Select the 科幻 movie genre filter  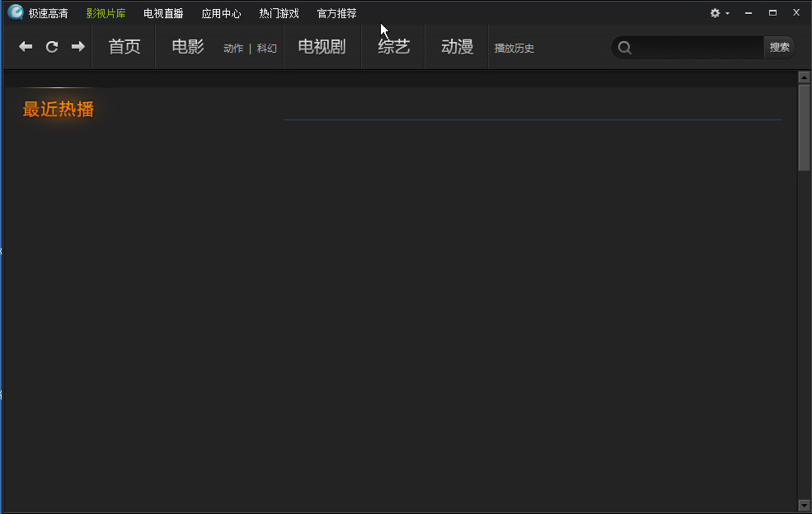point(266,48)
